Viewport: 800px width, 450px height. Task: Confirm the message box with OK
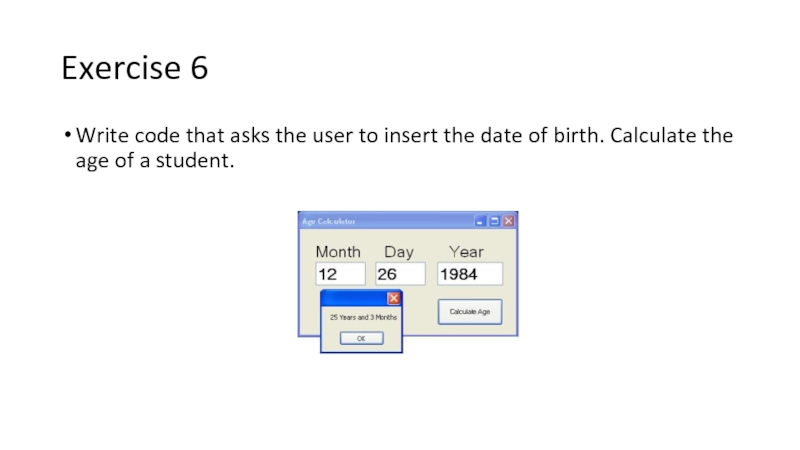click(x=361, y=338)
